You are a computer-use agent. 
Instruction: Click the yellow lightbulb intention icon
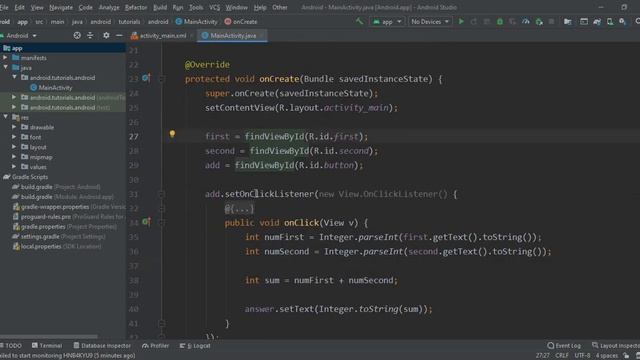[172, 134]
